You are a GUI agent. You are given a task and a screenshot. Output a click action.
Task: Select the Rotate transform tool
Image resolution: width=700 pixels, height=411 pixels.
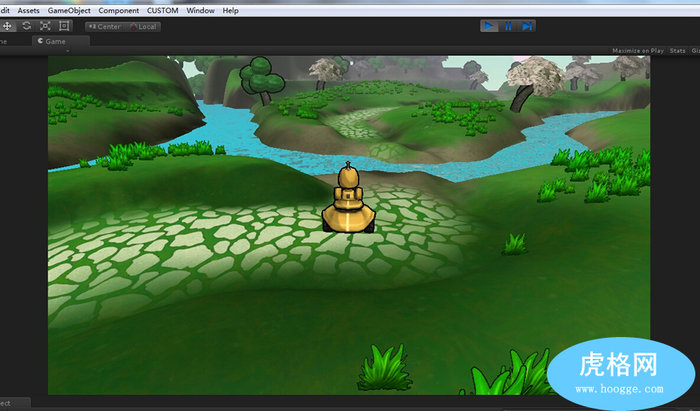(x=26, y=26)
